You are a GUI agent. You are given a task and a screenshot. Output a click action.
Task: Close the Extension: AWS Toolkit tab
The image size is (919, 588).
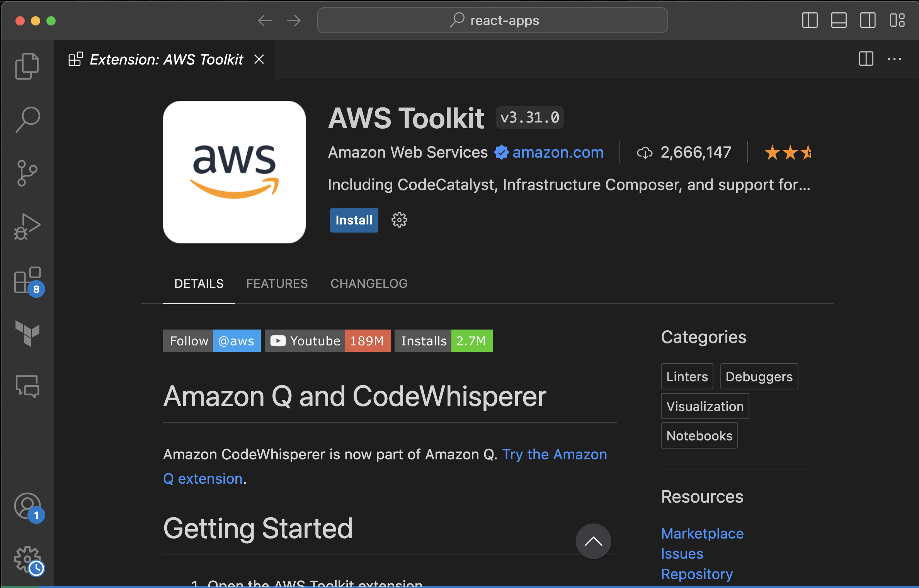259,59
